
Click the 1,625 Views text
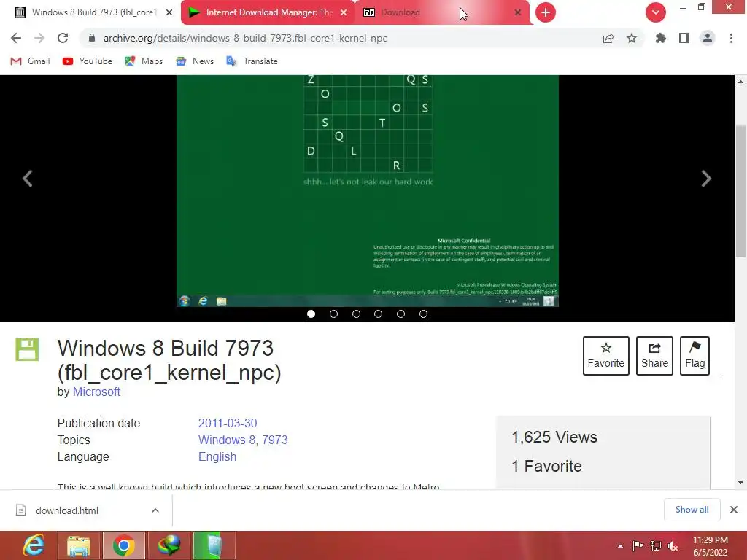point(554,437)
